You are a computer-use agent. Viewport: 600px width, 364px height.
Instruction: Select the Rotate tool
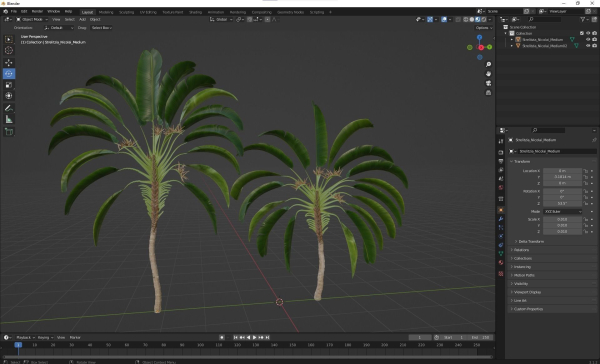[x=9, y=73]
